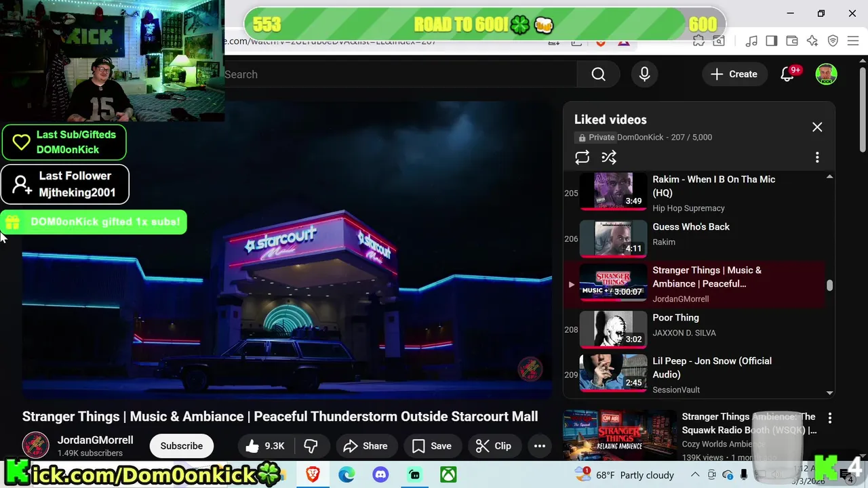This screenshot has width=868, height=488.
Task: Select the Stranger Things playlist entry thumbnail
Action: [x=614, y=284]
